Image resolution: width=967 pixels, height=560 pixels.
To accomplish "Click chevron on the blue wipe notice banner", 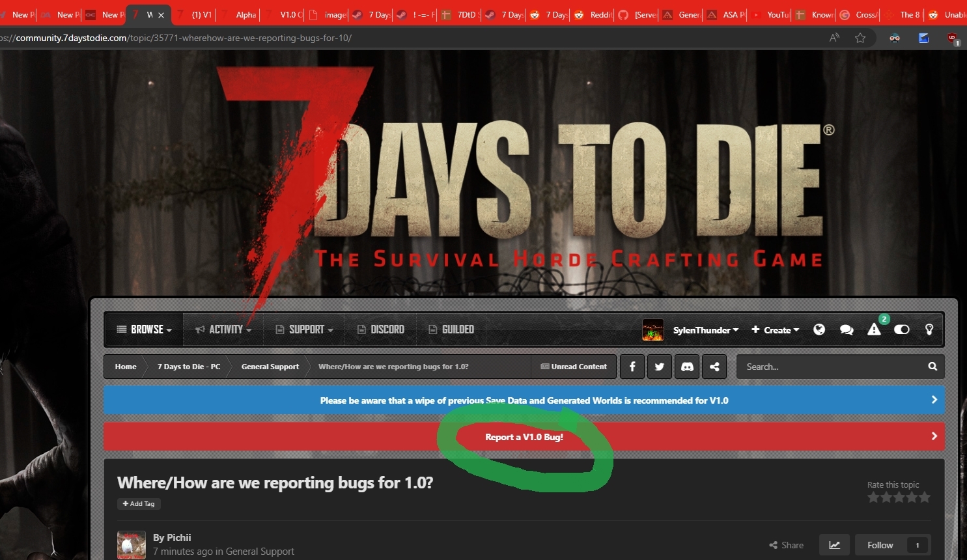I will (934, 400).
